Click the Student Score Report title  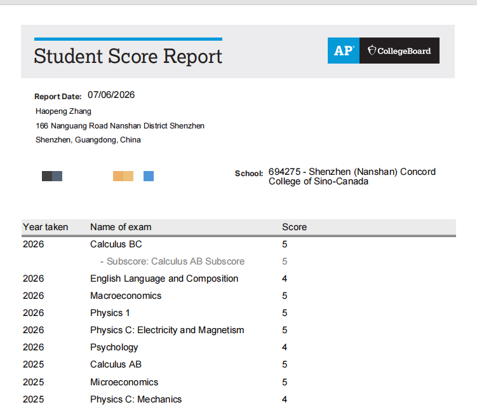(x=128, y=56)
